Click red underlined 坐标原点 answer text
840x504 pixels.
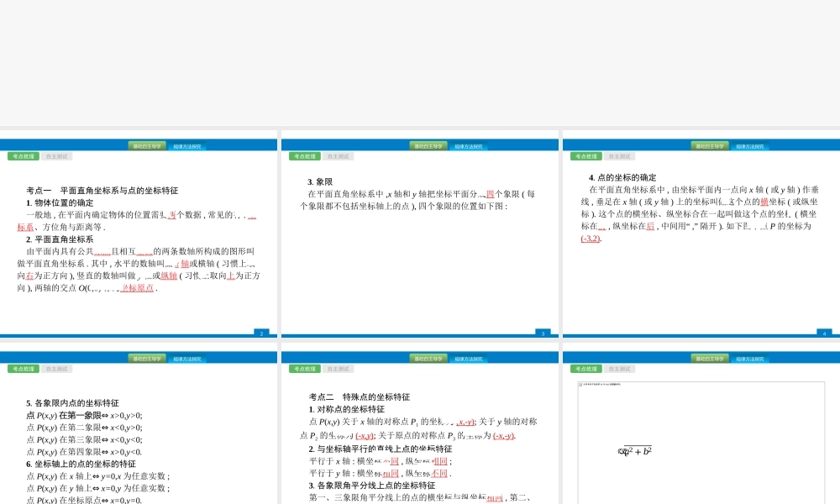(x=138, y=288)
